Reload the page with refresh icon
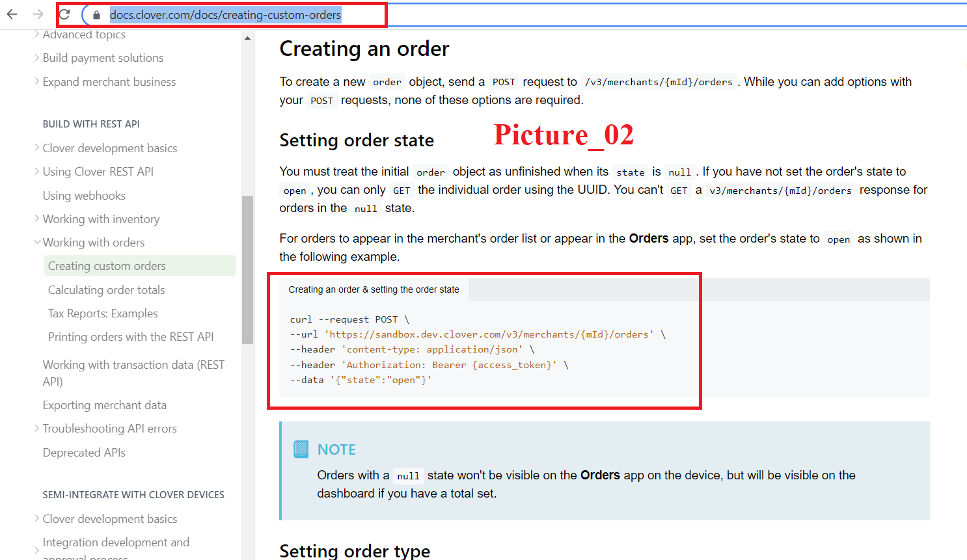Screen dimensions: 967x560 pos(64,14)
